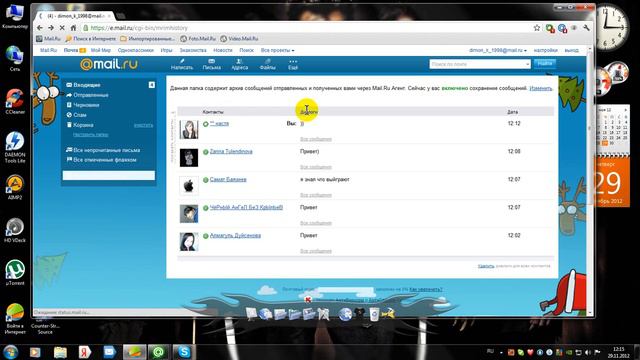Screen dimensions: 640x360
Task: Click the Windows Start button
Action: click(10, 352)
